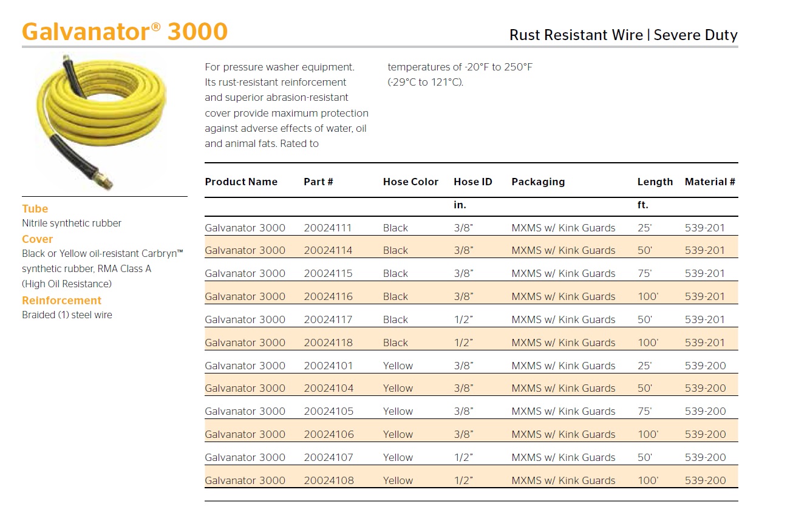Select the Hose ID column header

tap(472, 182)
